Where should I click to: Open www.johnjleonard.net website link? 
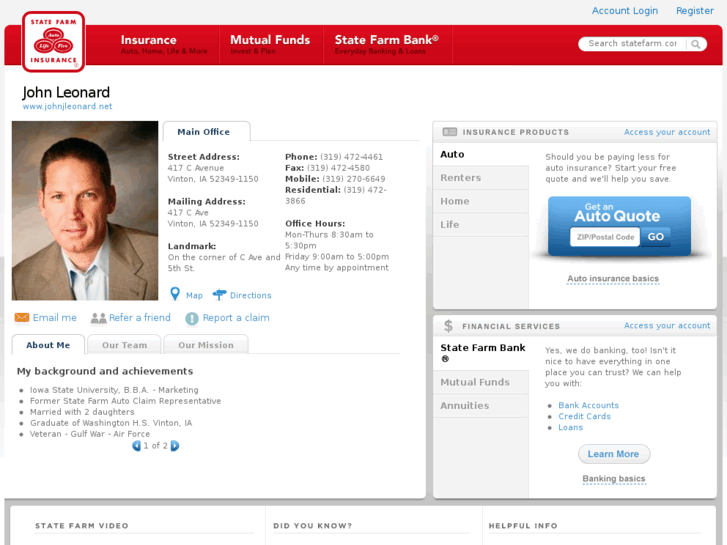(67, 106)
